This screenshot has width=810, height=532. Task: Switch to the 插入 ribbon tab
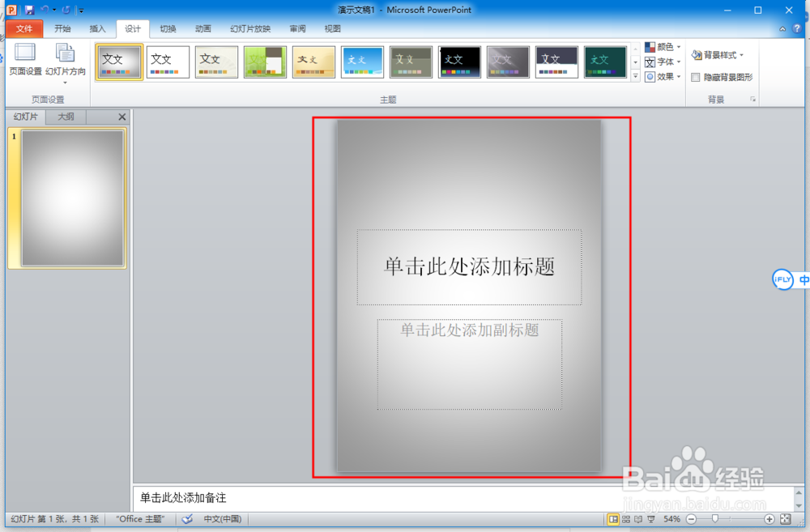coord(97,28)
